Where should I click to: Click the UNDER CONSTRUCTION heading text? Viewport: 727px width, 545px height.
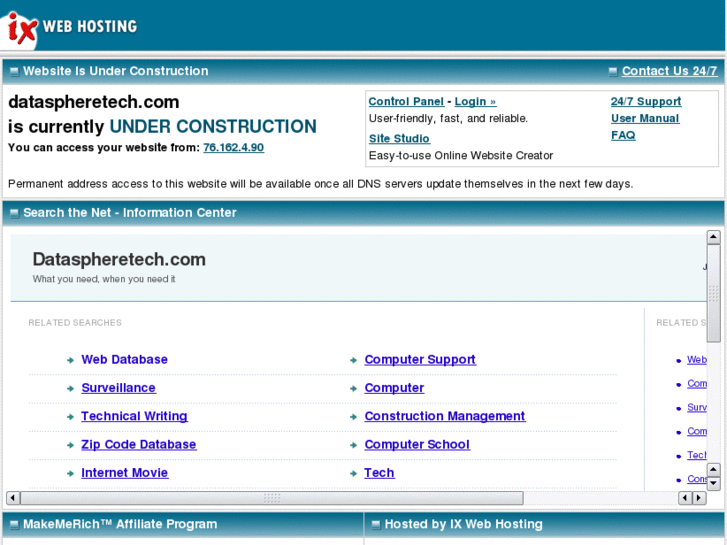pos(213,126)
